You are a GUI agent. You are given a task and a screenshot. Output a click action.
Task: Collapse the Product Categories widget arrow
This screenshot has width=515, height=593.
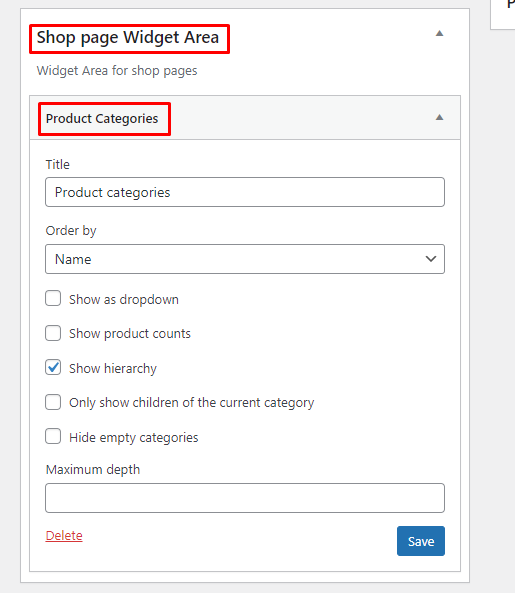click(439, 118)
